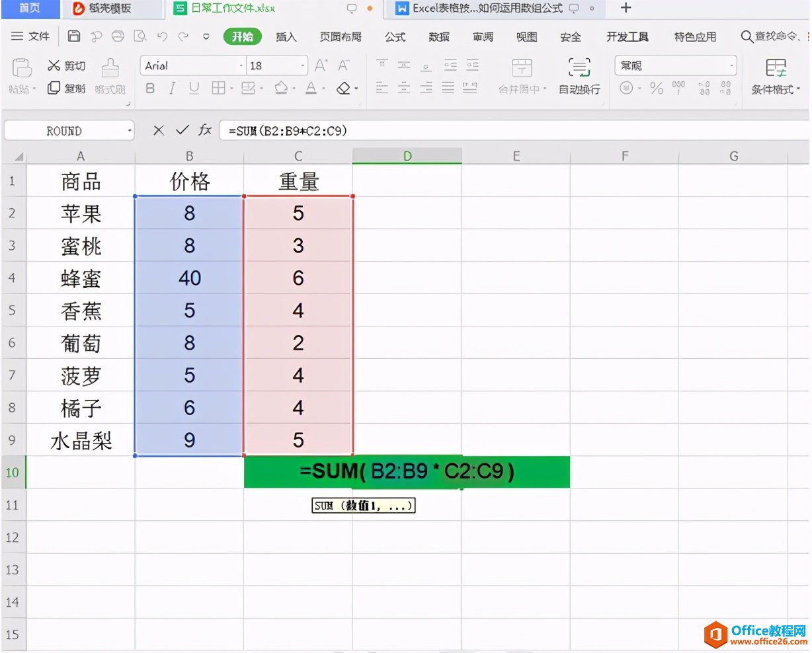Viewport: 812px width, 653px height.
Task: Click the cell style drawing icon
Action: pyautogui.click(x=248, y=88)
